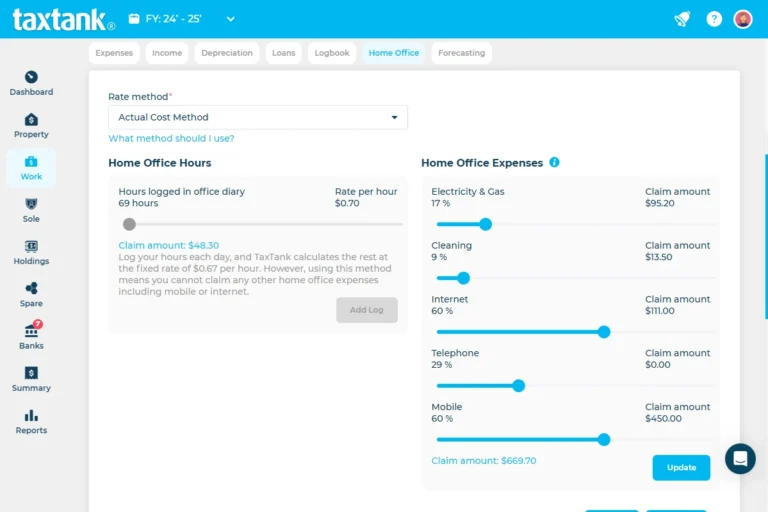Click 'Claim amount: $48.30' text
Viewport: 768px width, 512px height.
(x=168, y=245)
